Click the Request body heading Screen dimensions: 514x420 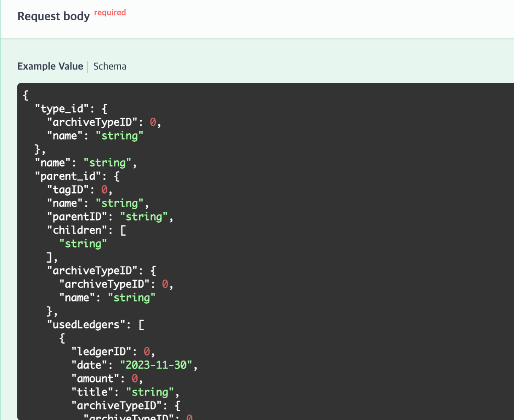53,16
